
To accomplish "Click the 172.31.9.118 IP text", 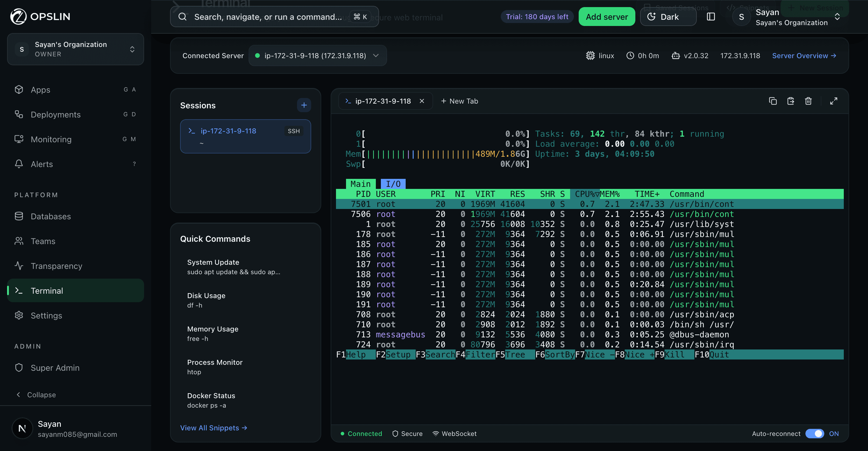I will pos(740,55).
